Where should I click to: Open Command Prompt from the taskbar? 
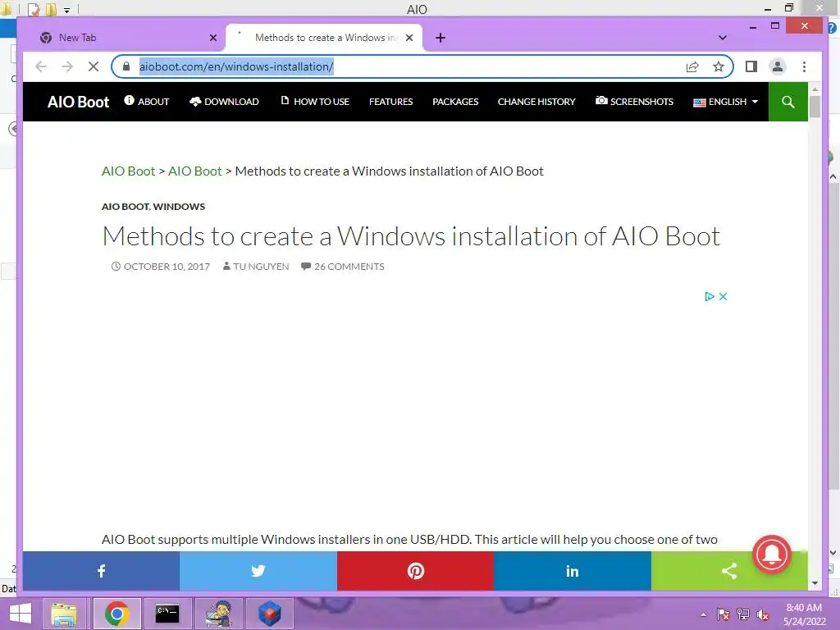click(167, 614)
